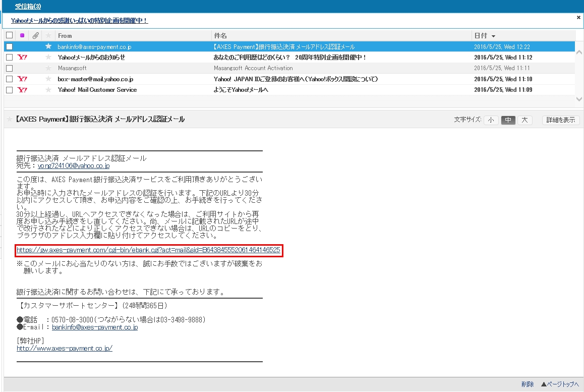
Task: Click the 詳細を表示 button
Action: pyautogui.click(x=561, y=120)
